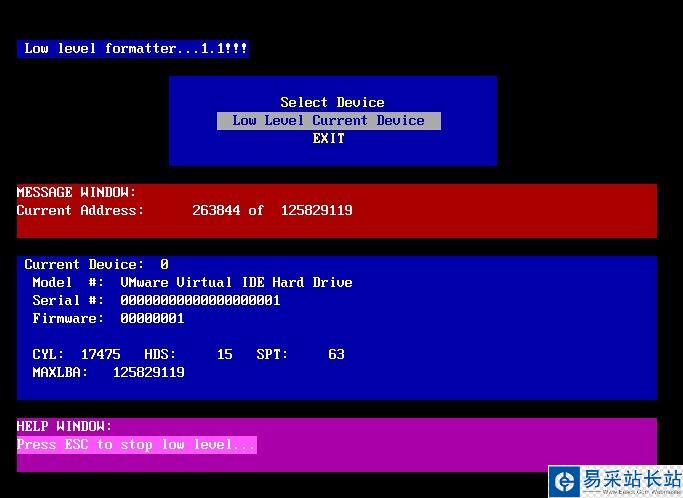The image size is (683, 498).
Task: Click 'Press ESC to stop low level...' hint
Action: [136, 445]
